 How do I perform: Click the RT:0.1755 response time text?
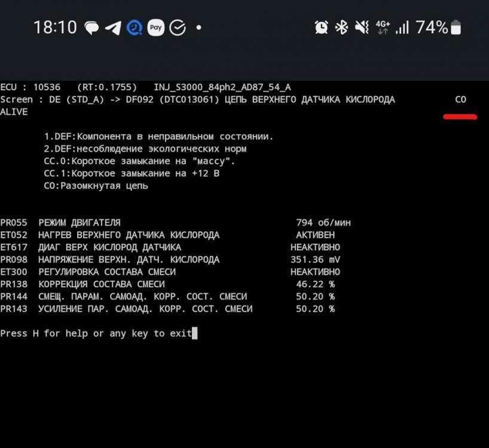point(107,87)
